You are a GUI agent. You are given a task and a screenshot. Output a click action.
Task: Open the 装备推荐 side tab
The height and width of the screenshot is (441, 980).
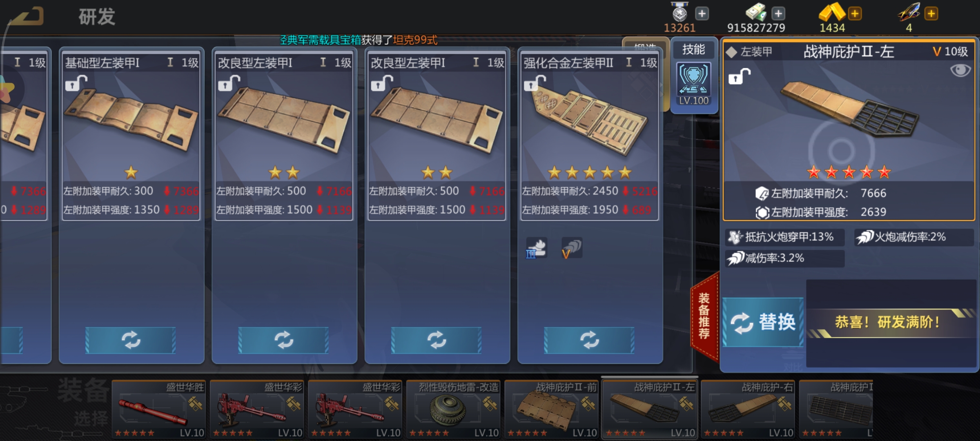click(704, 316)
